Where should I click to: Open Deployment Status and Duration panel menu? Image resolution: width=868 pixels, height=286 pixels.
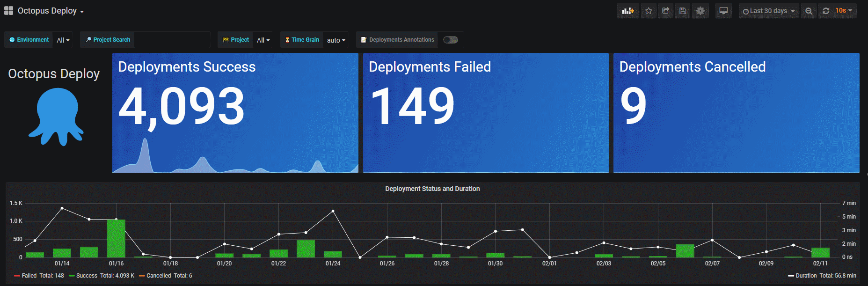(432, 189)
